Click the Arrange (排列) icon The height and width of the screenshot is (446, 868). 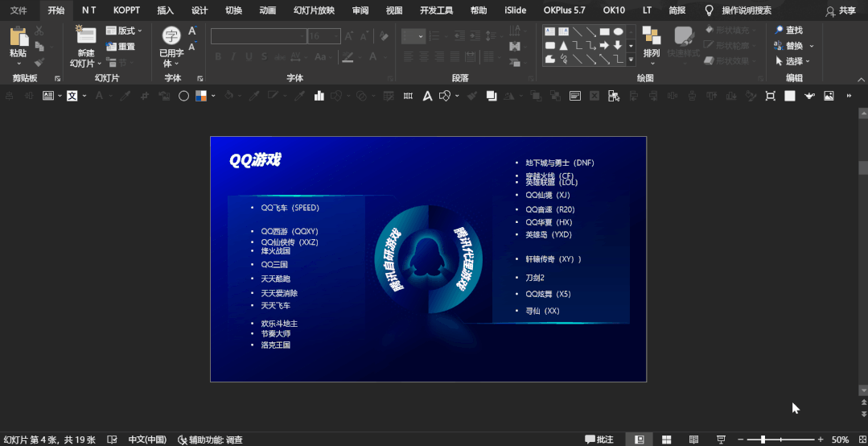pos(652,35)
